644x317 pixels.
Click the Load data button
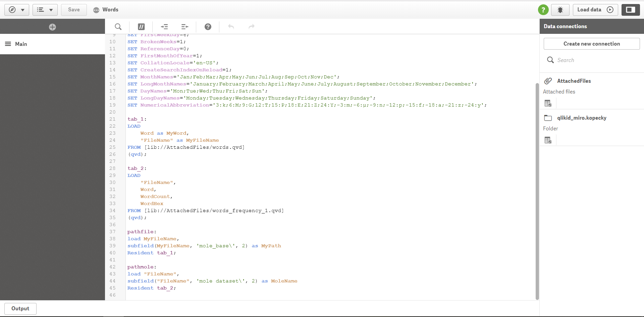pyautogui.click(x=589, y=10)
